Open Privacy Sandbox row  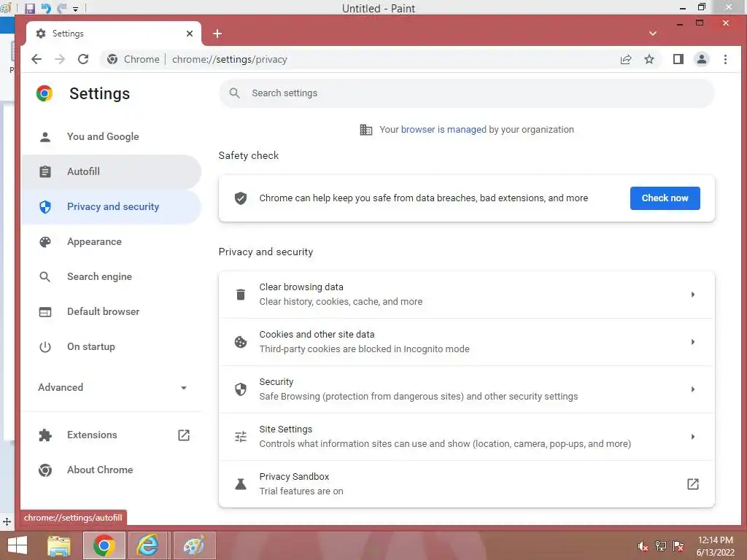(467, 484)
